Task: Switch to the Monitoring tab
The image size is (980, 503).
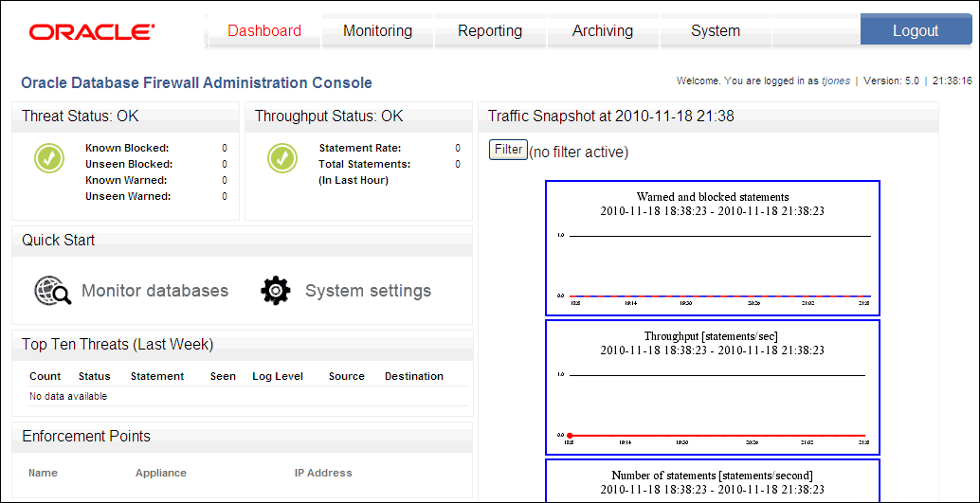Action: pos(377,30)
